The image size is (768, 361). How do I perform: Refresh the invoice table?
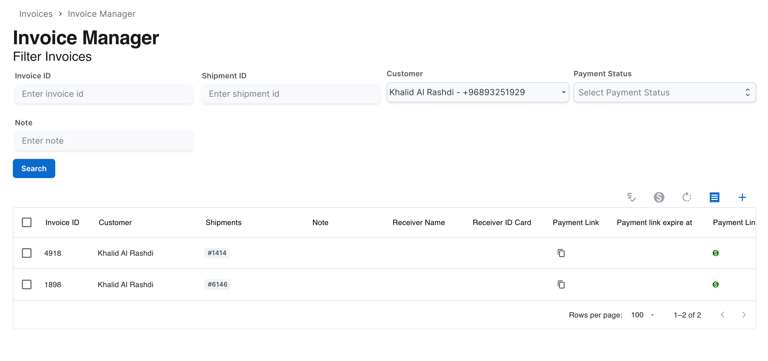click(687, 197)
